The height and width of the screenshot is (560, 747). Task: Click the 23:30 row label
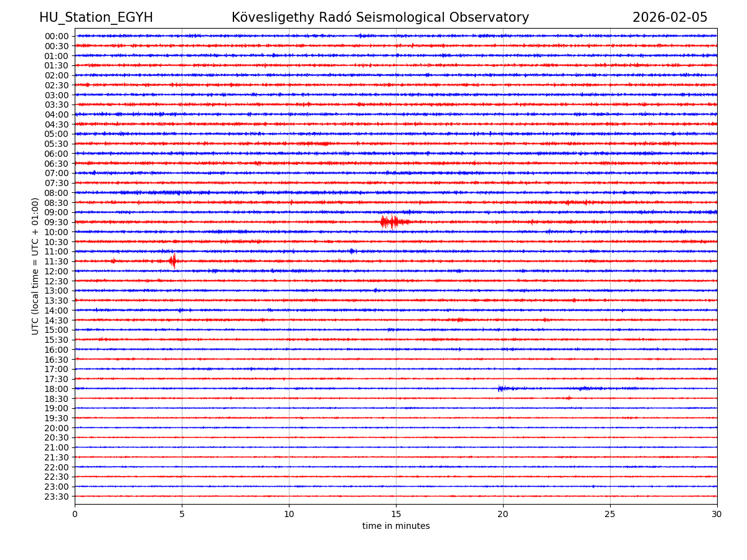[56, 497]
